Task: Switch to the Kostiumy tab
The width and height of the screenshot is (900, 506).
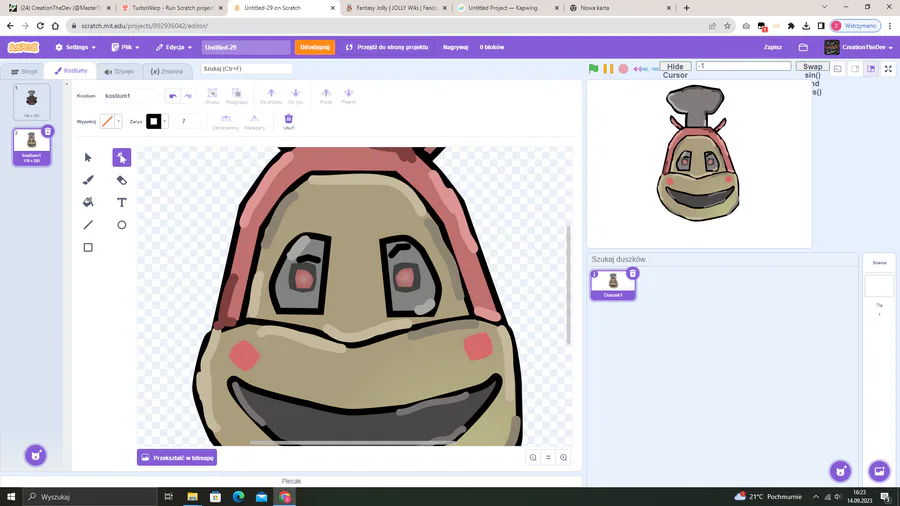Action: (x=71, y=71)
